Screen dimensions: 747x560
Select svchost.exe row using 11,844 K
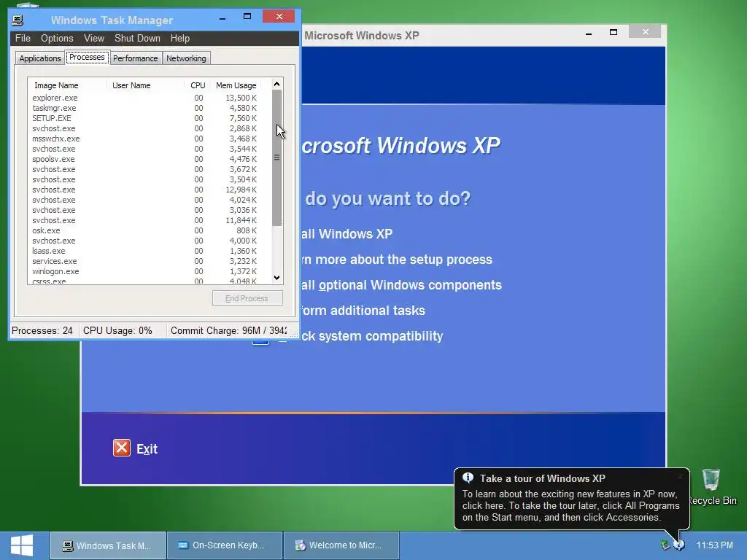tap(145, 220)
